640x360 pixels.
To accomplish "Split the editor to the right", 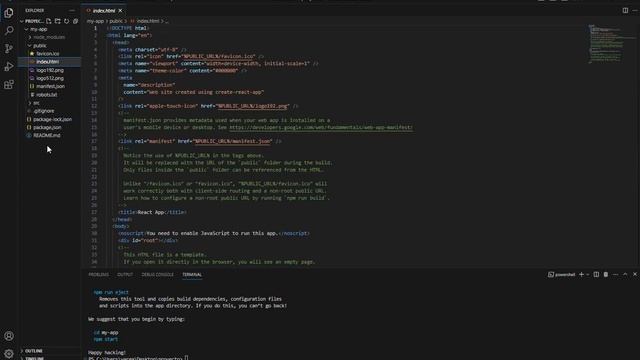I will click(x=625, y=11).
